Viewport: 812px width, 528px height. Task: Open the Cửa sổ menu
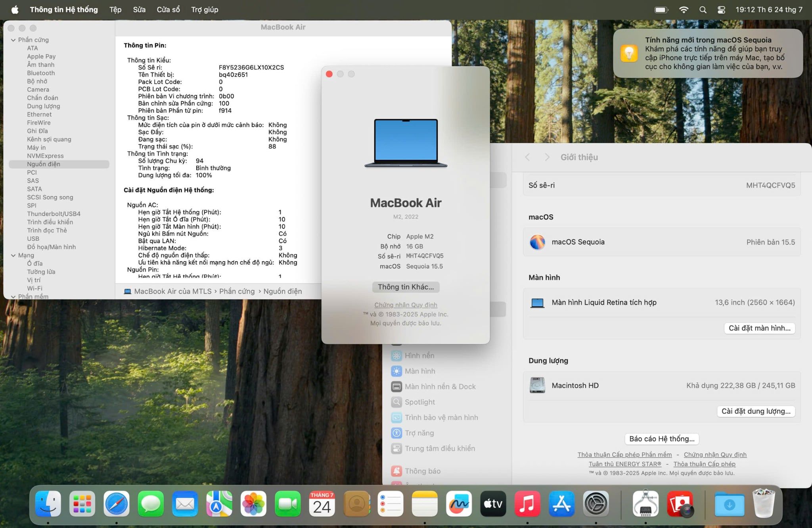168,10
